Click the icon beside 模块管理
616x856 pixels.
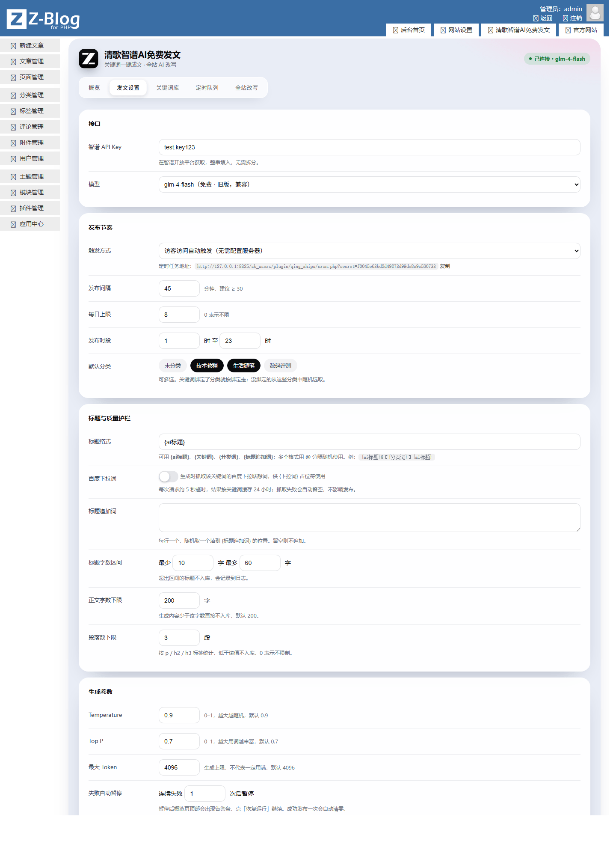pyautogui.click(x=13, y=193)
